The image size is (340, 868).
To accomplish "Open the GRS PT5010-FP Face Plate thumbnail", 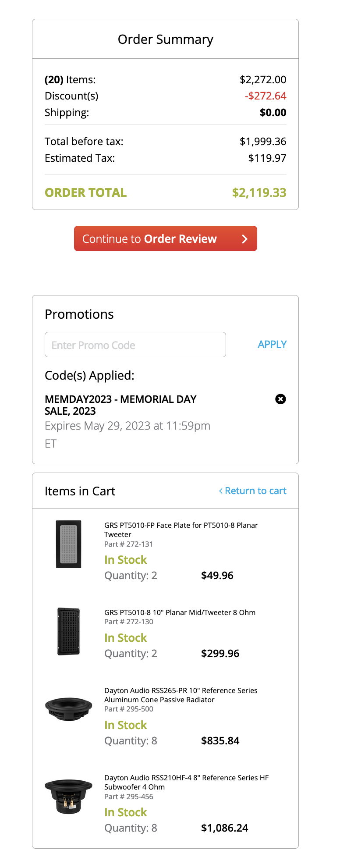I will pyautogui.click(x=69, y=544).
